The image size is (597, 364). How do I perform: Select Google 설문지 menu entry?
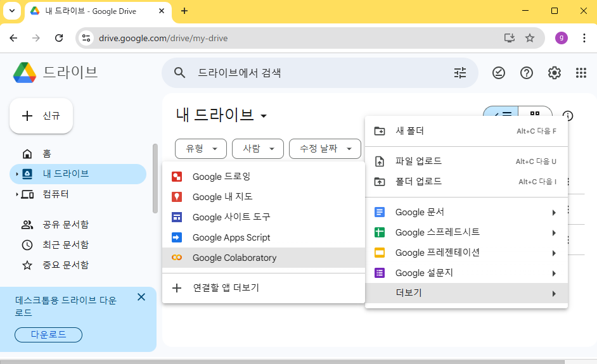pos(466,273)
